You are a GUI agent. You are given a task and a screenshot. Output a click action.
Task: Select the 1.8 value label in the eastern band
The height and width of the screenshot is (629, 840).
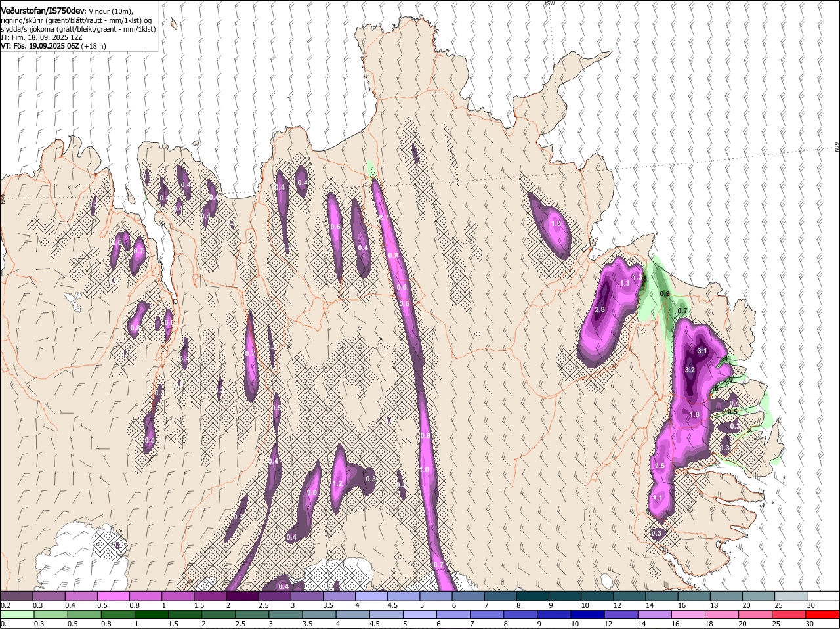point(695,415)
